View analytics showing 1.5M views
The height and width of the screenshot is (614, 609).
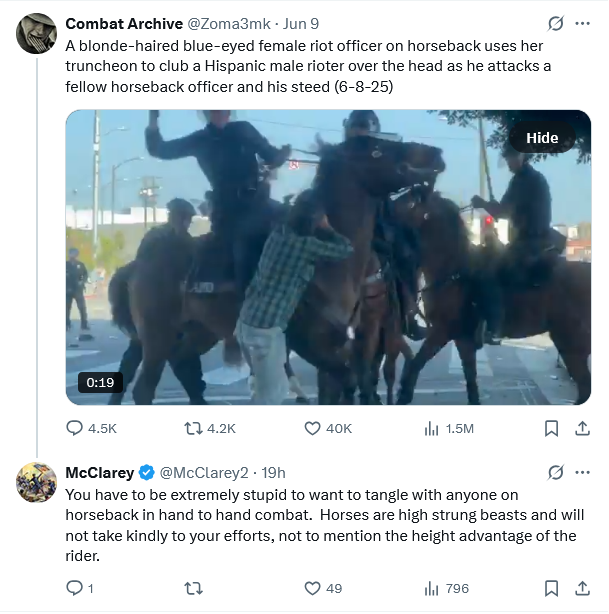[432, 428]
